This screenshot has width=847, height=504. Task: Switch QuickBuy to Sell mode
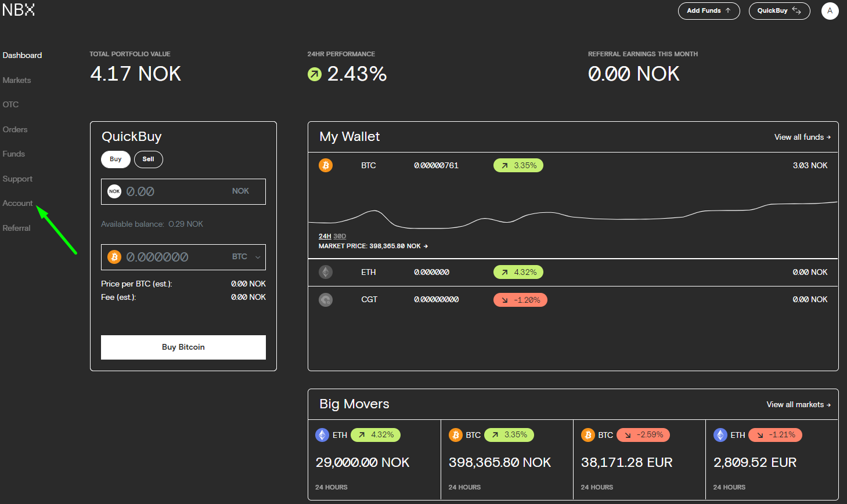(x=148, y=159)
